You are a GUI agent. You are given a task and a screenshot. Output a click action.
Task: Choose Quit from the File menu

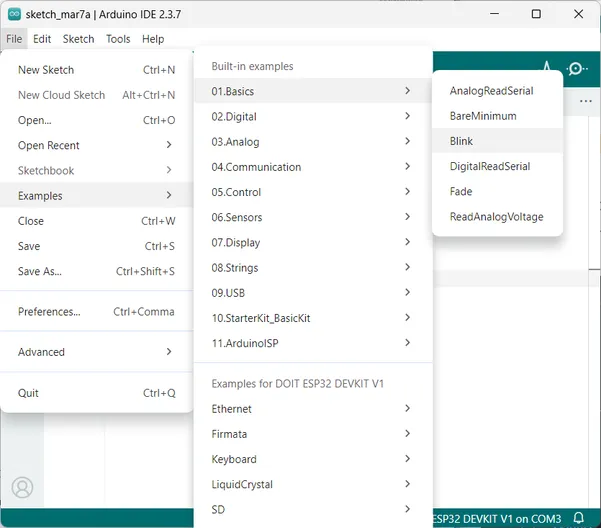[x=97, y=393]
